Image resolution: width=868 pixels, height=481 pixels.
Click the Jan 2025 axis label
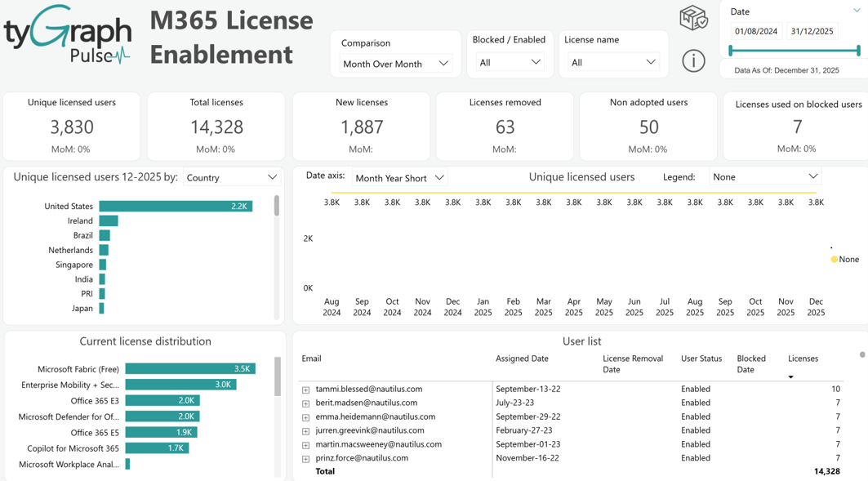pos(483,306)
